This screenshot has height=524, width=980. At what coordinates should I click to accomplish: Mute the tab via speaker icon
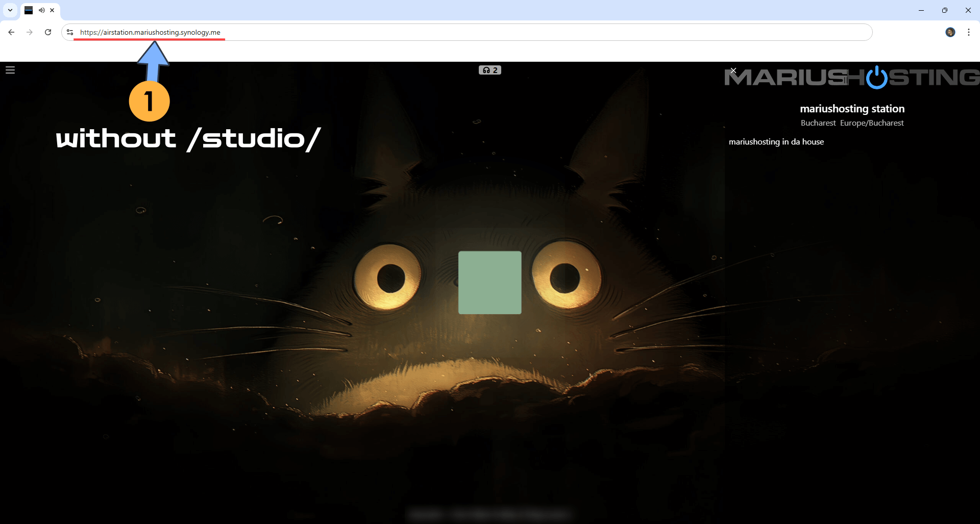[42, 10]
